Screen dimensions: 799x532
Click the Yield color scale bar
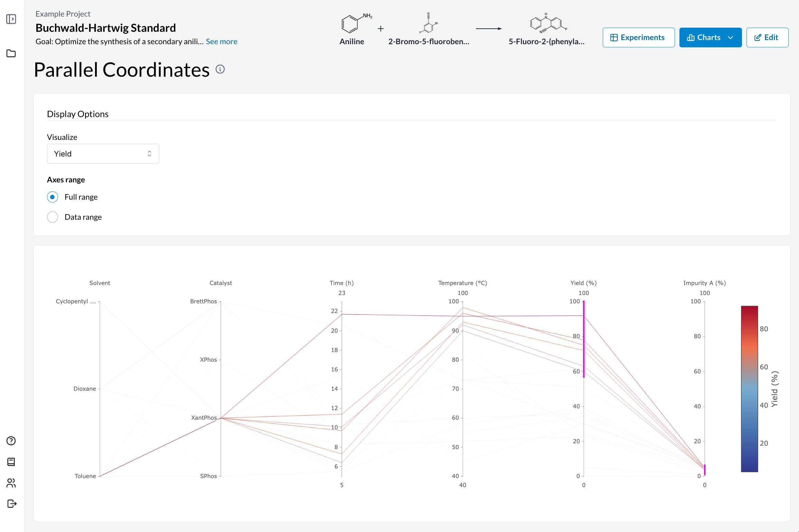click(749, 389)
